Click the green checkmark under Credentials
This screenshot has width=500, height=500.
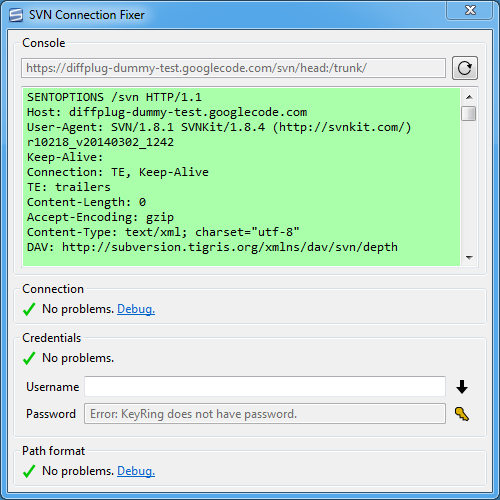coord(29,358)
